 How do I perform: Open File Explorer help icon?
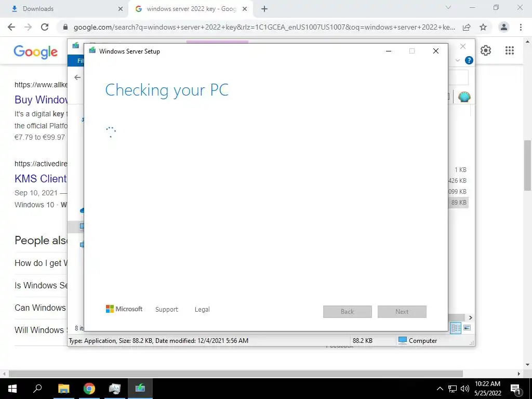[x=469, y=60]
